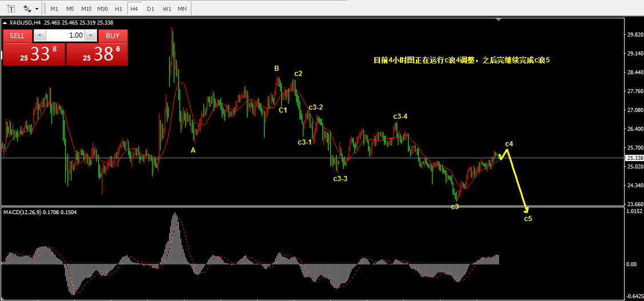Click the 1.00 volume input field
644x301 pixels.
[66, 36]
